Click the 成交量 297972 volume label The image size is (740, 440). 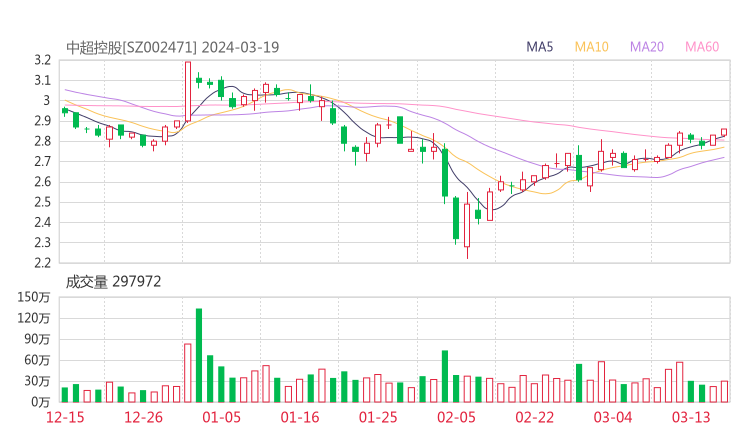[x=113, y=282]
